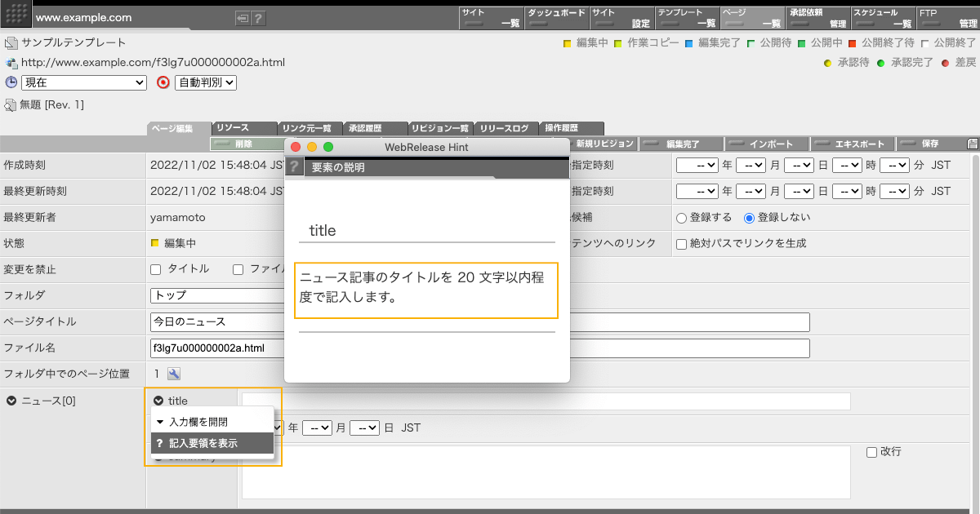Check the 改行 checkbox next to the summary field
Screen dimensions: 980x514
[872, 454]
